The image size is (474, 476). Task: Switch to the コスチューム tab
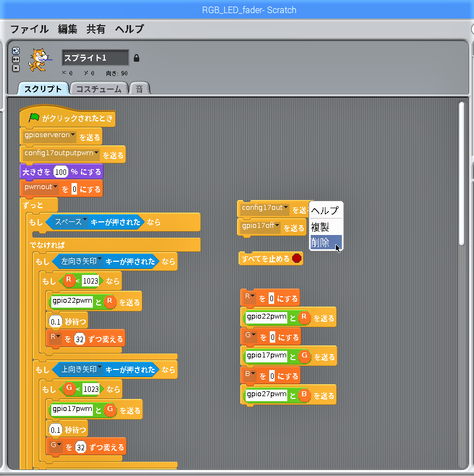tap(98, 89)
